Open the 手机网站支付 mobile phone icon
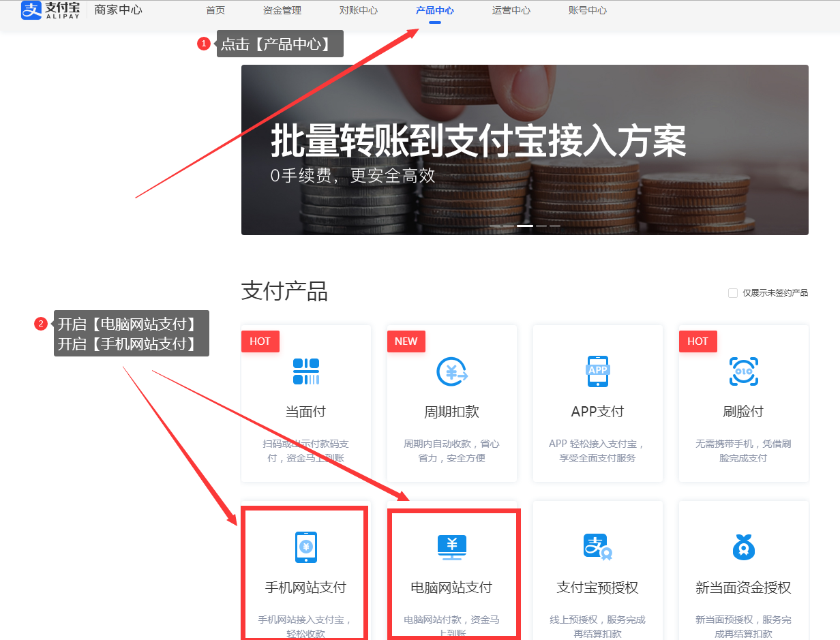 (306, 547)
